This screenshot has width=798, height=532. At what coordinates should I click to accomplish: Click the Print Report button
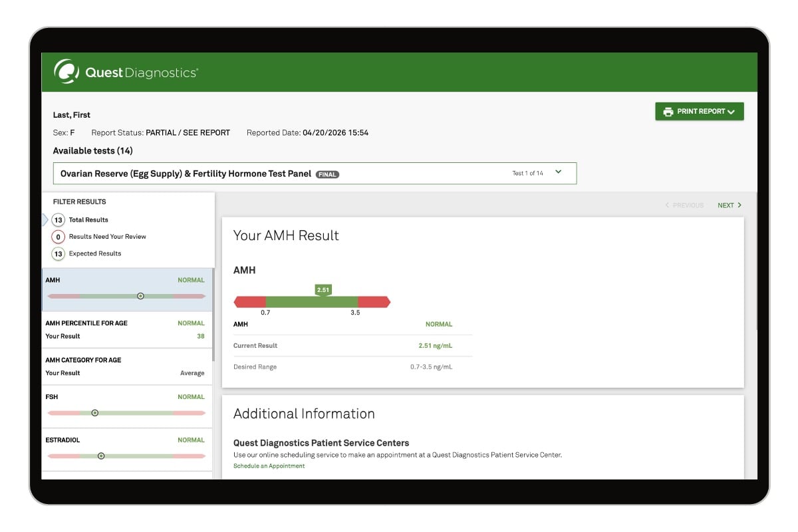(x=698, y=112)
